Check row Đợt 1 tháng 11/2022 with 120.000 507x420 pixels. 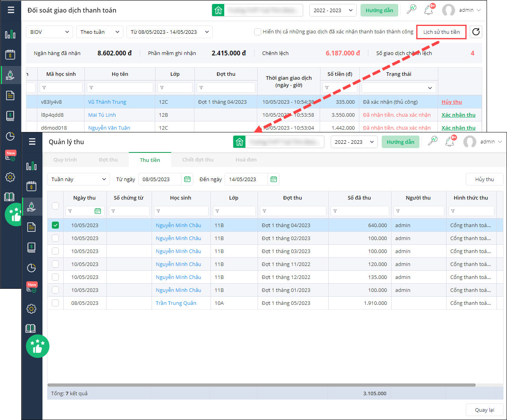55,264
